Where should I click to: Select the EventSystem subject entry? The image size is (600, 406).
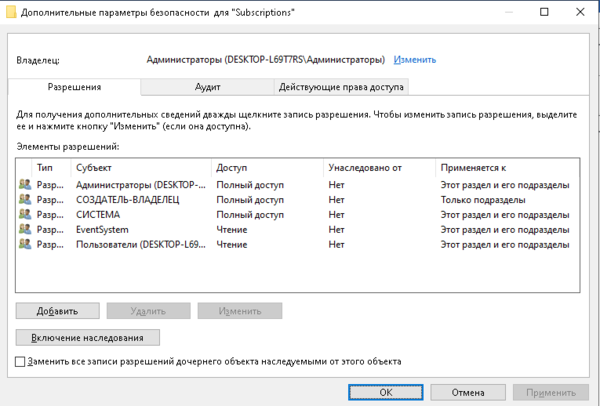pyautogui.click(x=102, y=230)
